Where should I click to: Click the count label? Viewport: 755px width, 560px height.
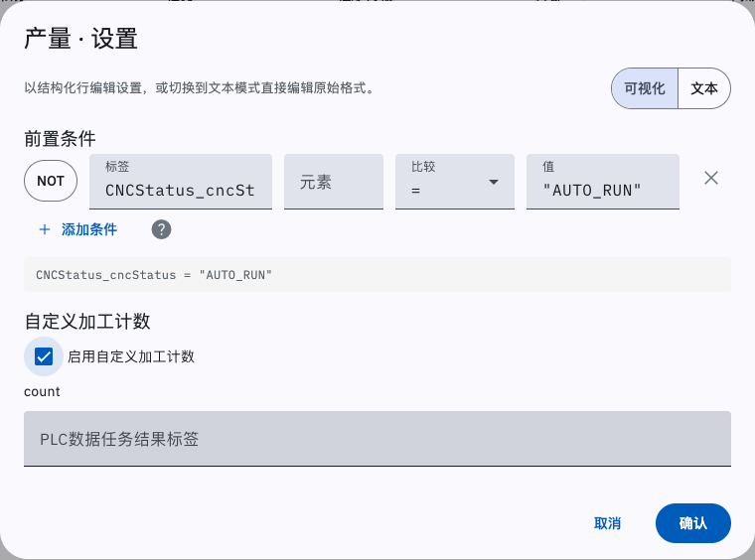pyautogui.click(x=42, y=391)
